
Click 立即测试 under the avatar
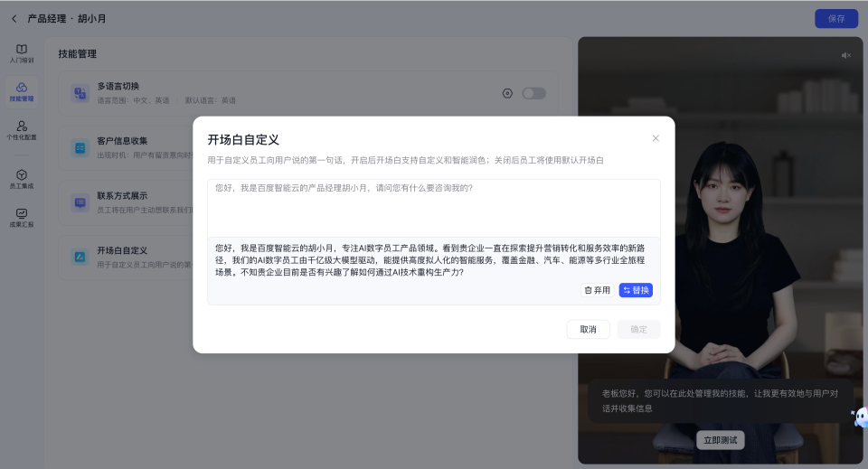[x=721, y=441]
